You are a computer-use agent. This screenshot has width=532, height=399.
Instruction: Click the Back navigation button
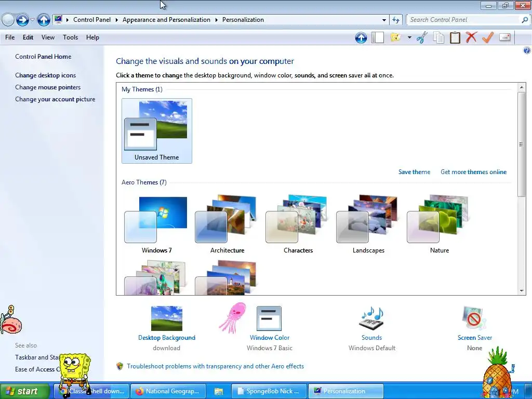pyautogui.click(x=8, y=20)
